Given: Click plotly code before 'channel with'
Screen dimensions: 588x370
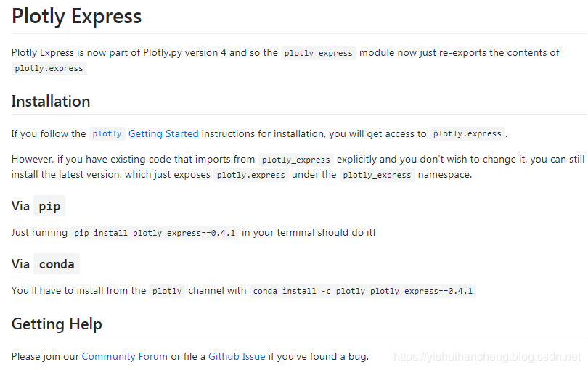Looking at the screenshot, I should 167,291.
